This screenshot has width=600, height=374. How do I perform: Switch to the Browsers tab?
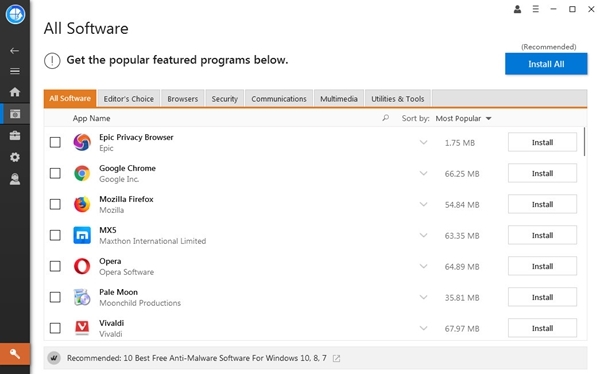183,99
